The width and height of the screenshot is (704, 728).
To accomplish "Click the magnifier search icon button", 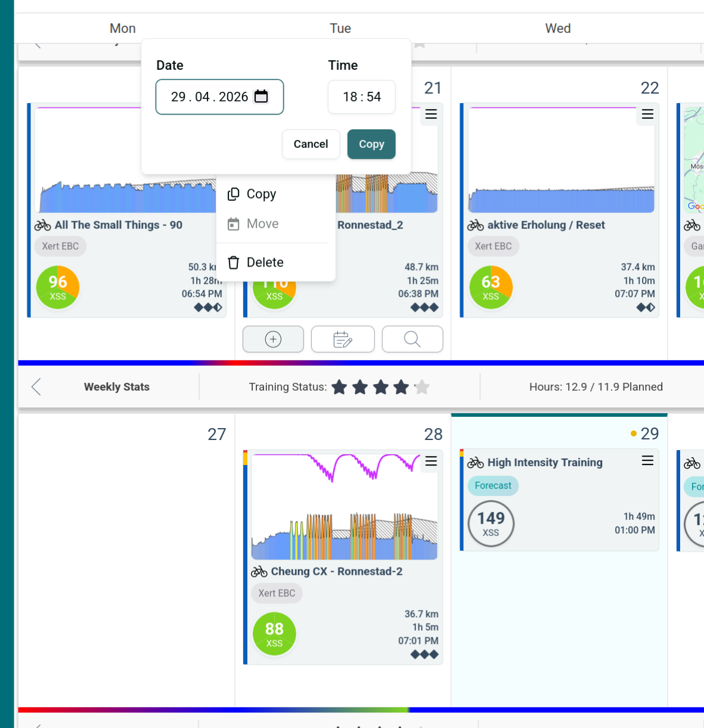I will click(x=412, y=339).
